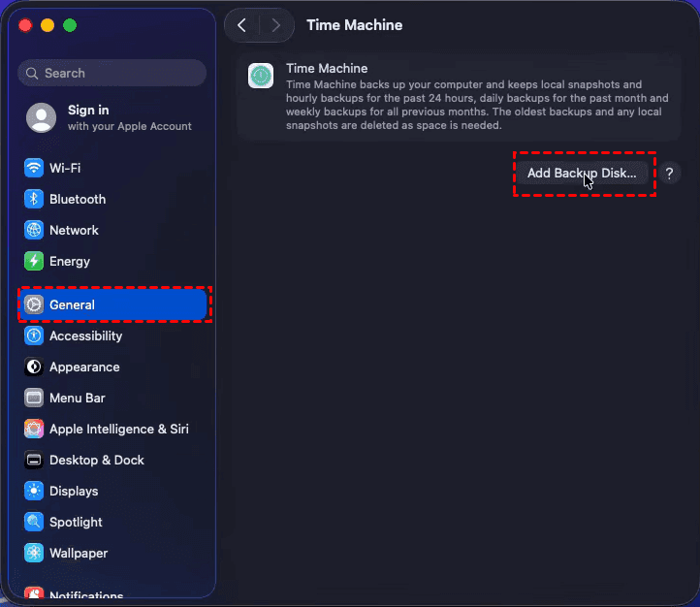Open Bluetooth settings icon
The image size is (700, 607).
pos(34,199)
